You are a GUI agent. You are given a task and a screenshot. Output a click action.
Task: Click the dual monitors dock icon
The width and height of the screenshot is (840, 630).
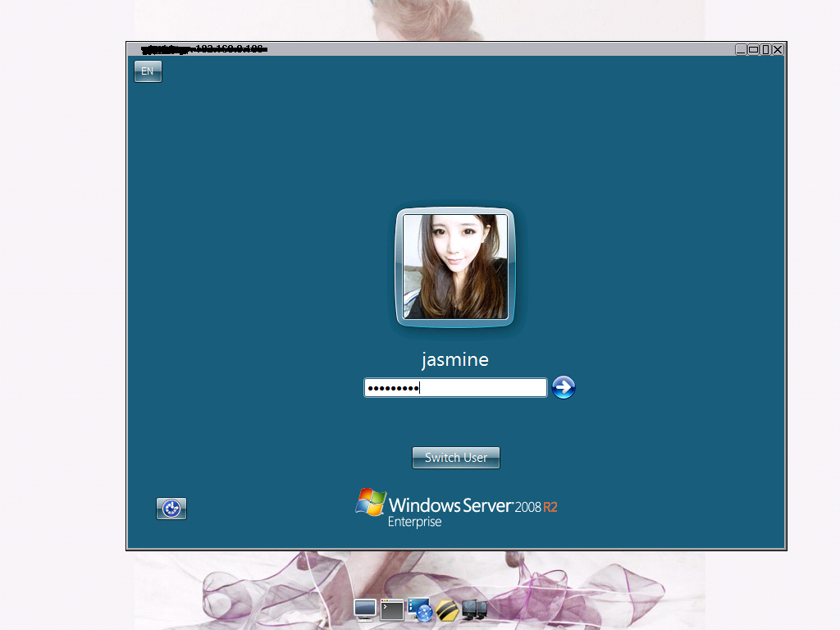(475, 609)
